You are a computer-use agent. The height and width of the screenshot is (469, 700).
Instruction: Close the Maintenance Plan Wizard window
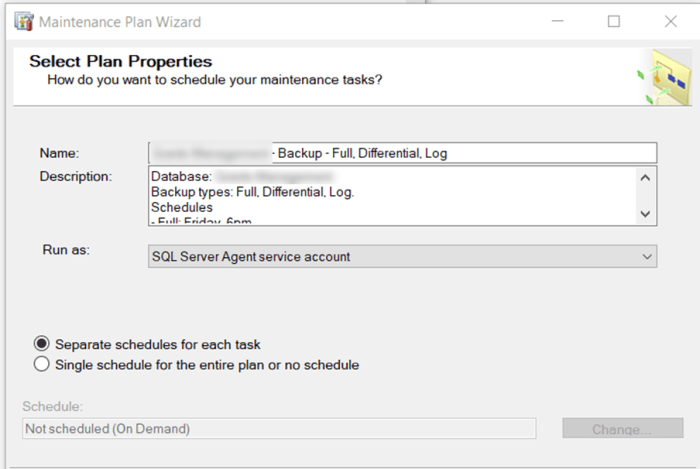pyautogui.click(x=671, y=21)
